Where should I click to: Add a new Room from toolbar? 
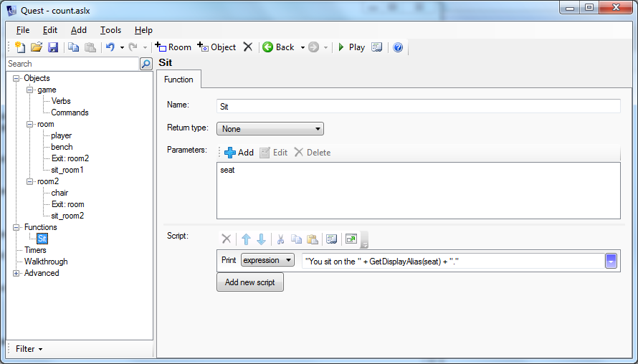click(173, 47)
